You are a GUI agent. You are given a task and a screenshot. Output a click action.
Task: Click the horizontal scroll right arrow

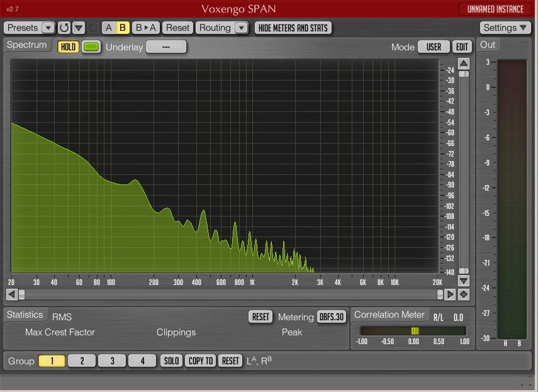451,294
